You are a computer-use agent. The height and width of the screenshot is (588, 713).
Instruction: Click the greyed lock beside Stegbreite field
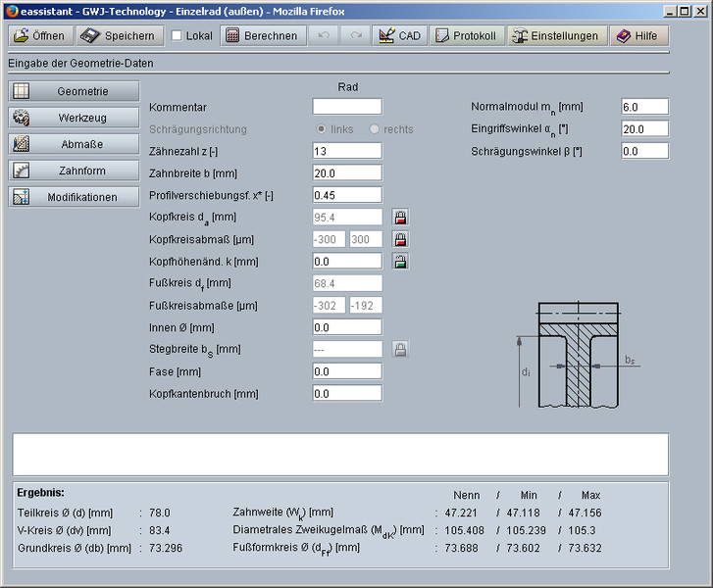pyautogui.click(x=400, y=349)
